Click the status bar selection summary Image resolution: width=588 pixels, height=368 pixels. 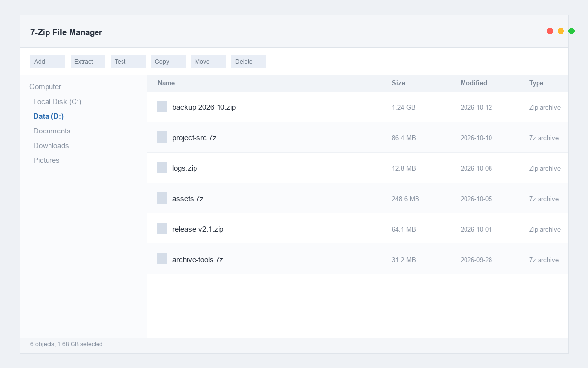[67, 344]
